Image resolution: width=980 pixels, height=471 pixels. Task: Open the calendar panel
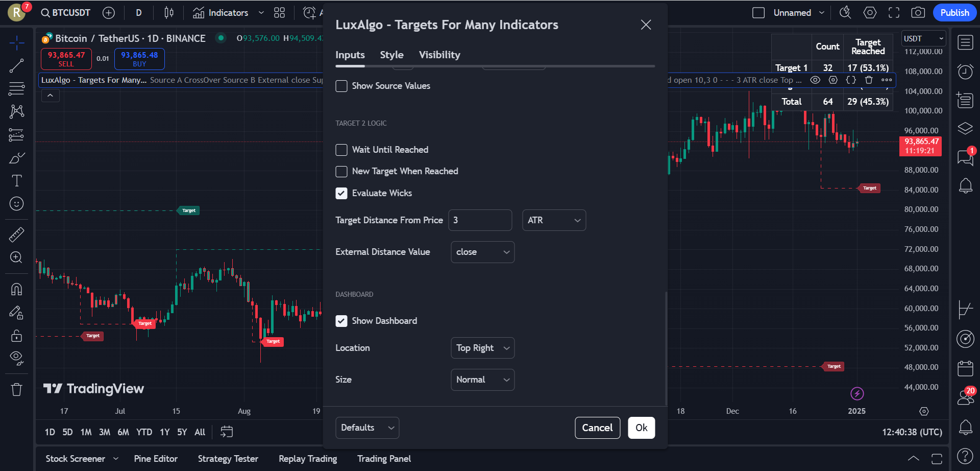pyautogui.click(x=965, y=368)
